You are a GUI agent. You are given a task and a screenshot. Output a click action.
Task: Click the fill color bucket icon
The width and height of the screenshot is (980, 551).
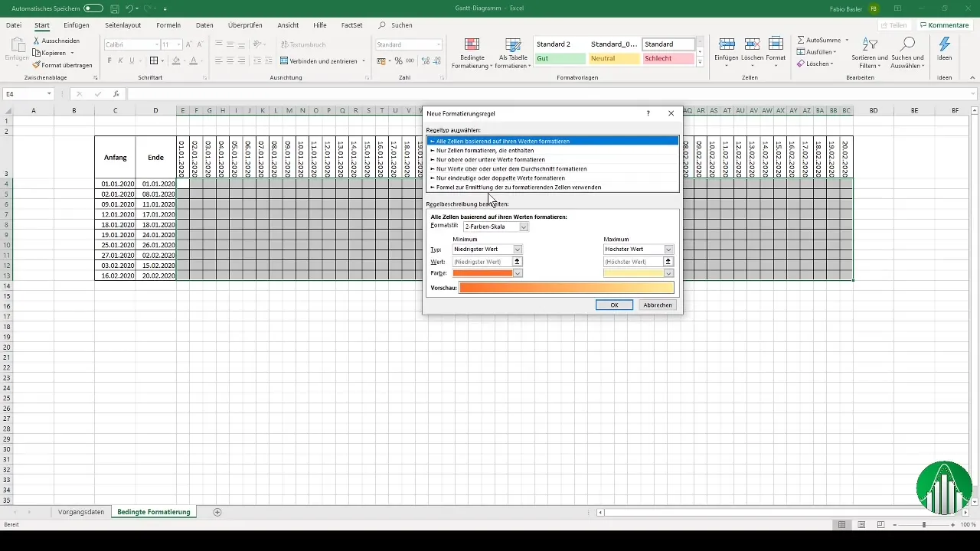pyautogui.click(x=175, y=60)
